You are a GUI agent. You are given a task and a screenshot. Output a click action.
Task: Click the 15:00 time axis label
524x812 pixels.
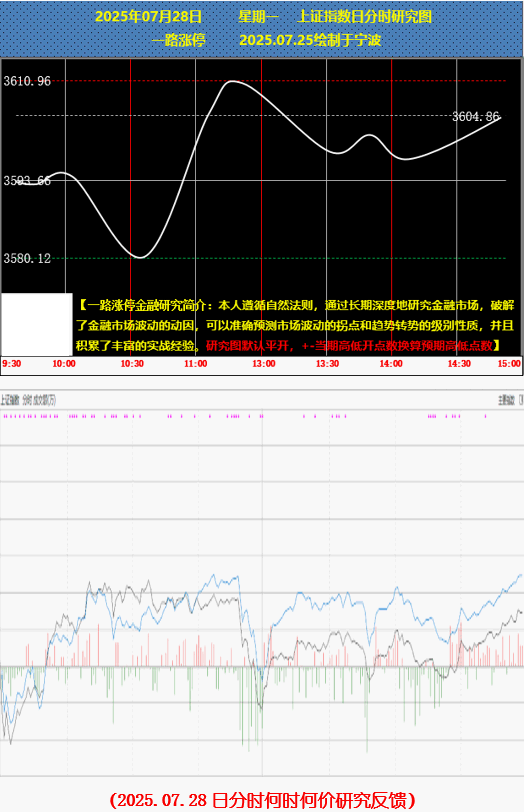[x=509, y=364]
